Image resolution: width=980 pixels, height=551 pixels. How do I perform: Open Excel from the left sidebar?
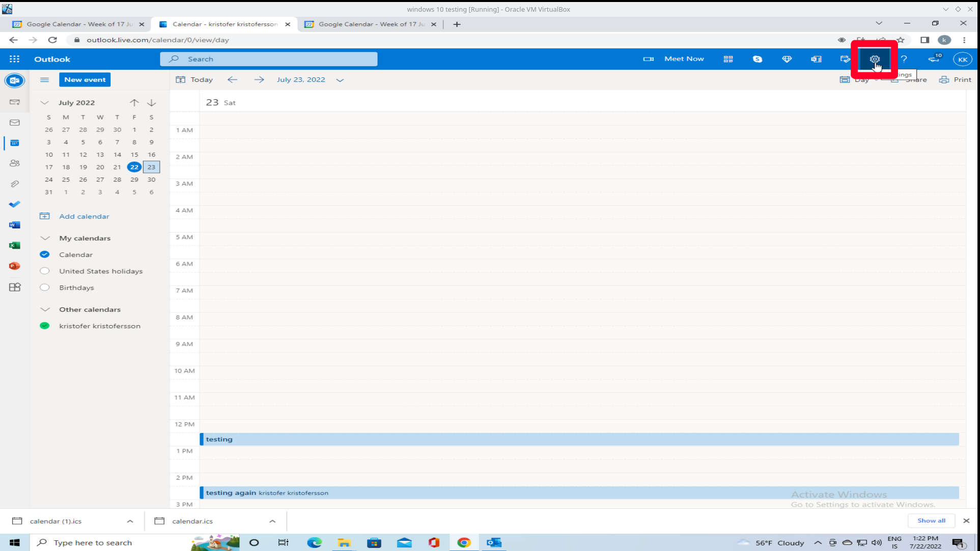point(14,245)
